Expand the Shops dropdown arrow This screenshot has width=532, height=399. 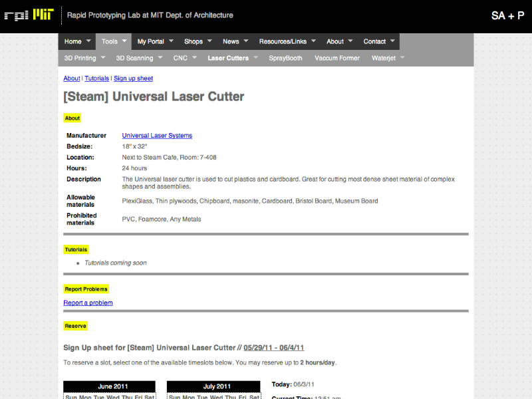[210, 41]
